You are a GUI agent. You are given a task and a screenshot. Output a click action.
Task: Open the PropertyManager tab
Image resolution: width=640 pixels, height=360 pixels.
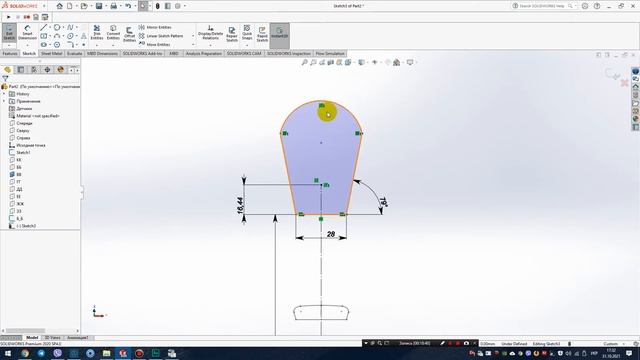click(x=21, y=70)
